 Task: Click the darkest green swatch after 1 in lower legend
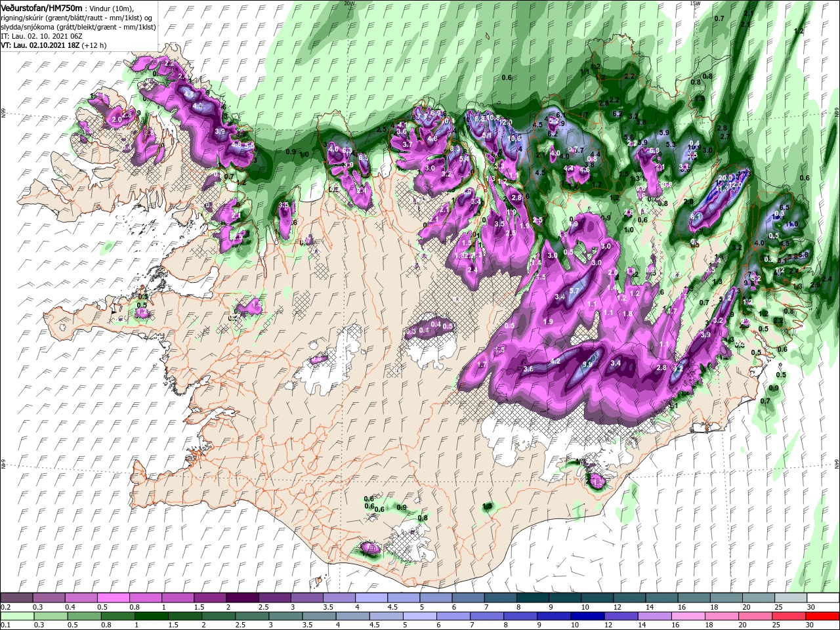(151, 616)
